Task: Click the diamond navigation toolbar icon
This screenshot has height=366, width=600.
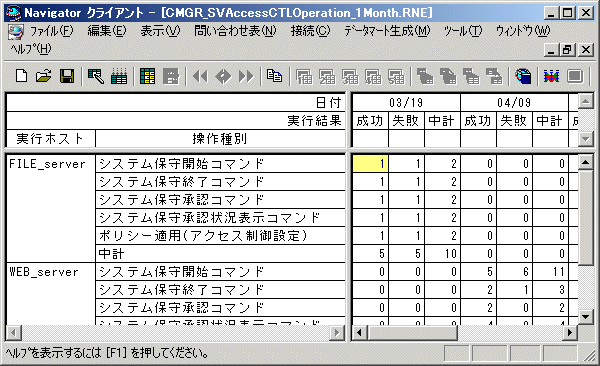Action: point(223,76)
